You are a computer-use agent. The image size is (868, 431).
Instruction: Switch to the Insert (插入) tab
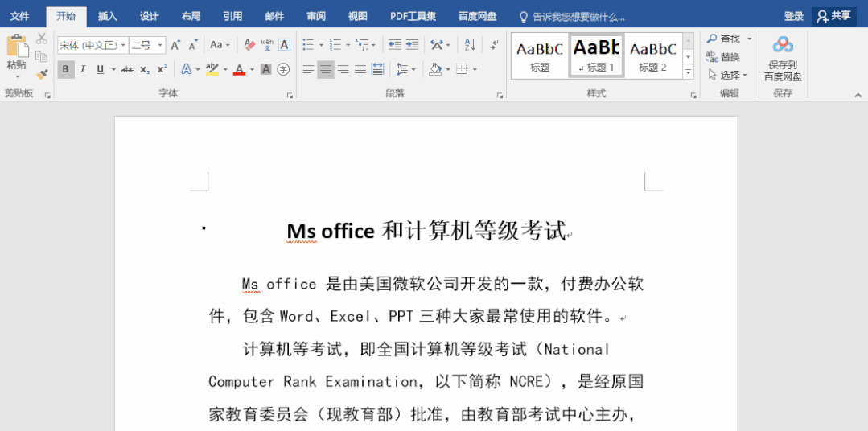(107, 17)
